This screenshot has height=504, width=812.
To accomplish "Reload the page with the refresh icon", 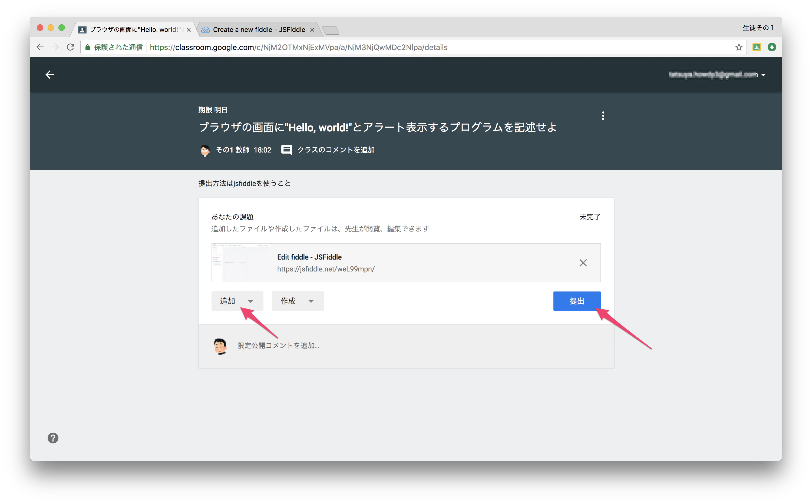I will (x=70, y=47).
